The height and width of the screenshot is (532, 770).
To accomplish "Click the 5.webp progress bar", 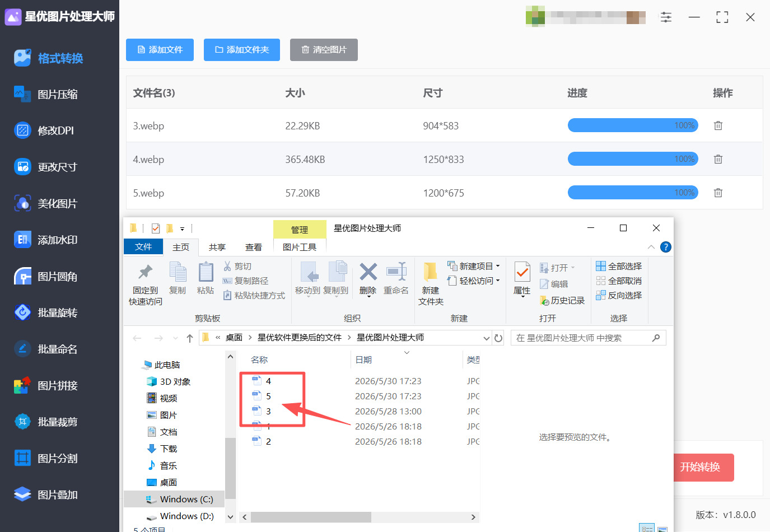I will coord(633,193).
